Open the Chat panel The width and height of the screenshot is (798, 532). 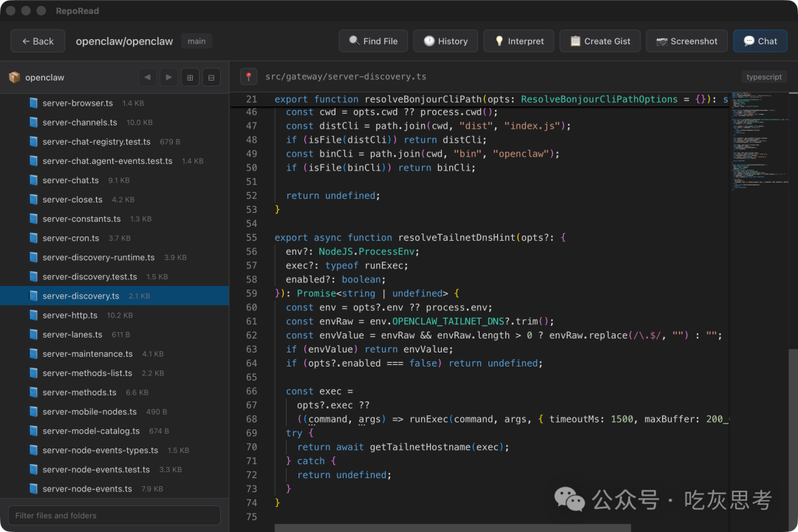coord(760,41)
